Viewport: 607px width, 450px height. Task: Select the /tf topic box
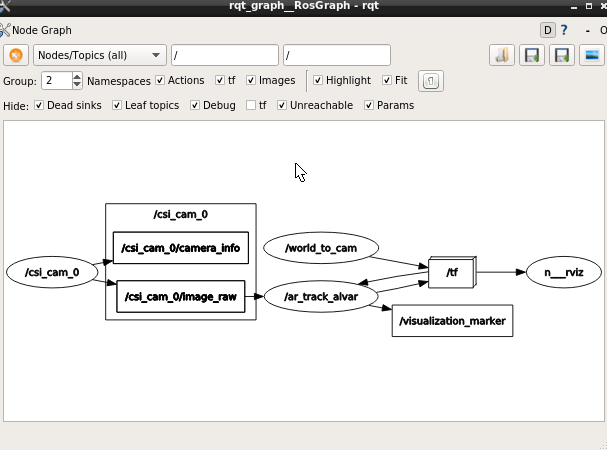451,272
